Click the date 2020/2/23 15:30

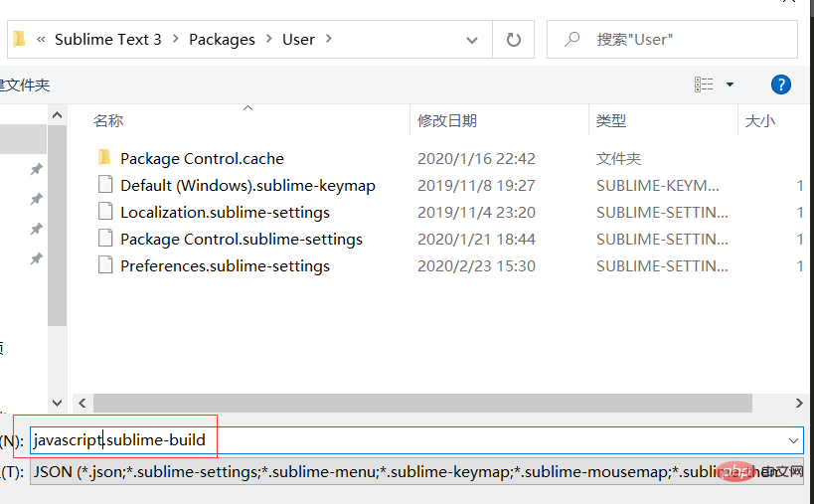pos(476,266)
